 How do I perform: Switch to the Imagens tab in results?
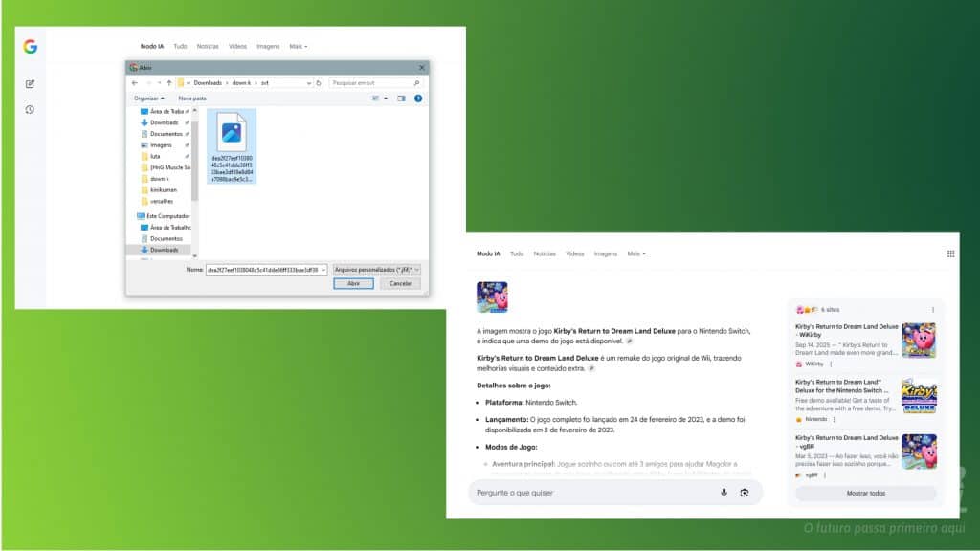(605, 253)
